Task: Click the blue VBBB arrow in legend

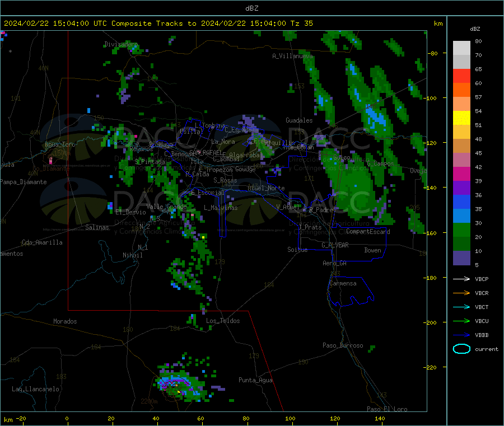Action: click(x=461, y=335)
